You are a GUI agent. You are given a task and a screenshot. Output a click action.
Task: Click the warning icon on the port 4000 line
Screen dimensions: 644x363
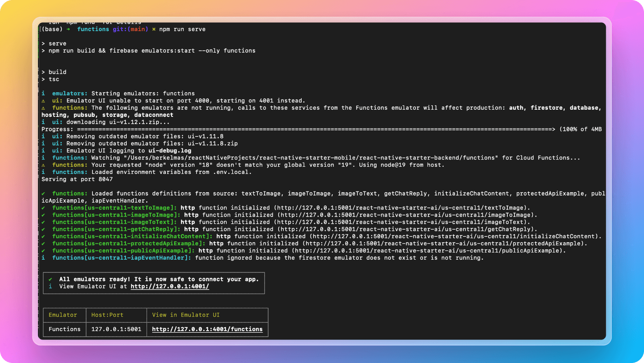43,101
